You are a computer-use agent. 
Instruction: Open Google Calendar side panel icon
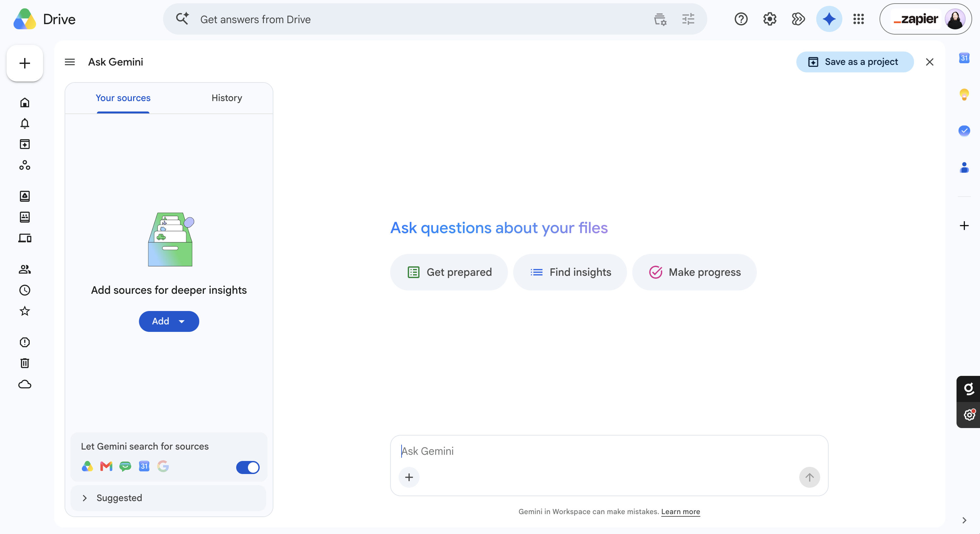964,58
